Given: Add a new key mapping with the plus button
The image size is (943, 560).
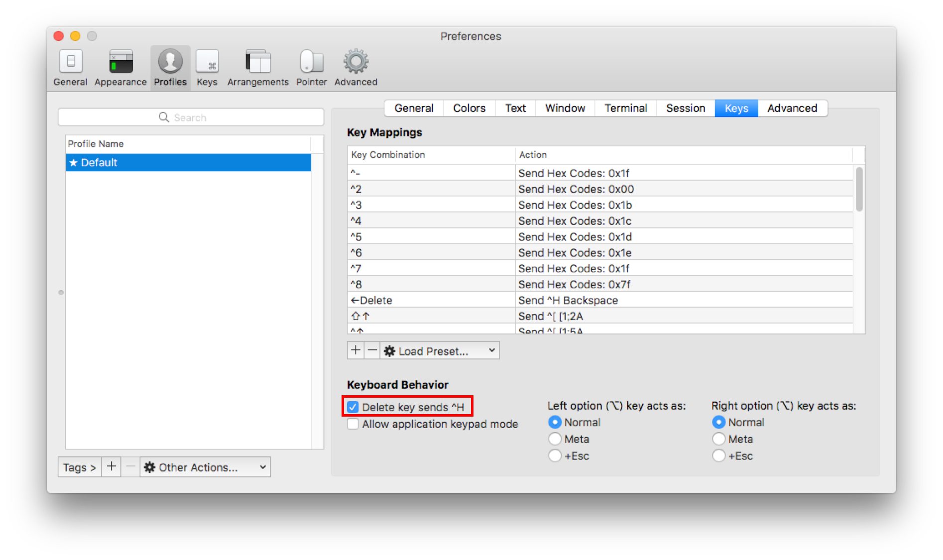Looking at the screenshot, I should tap(355, 350).
